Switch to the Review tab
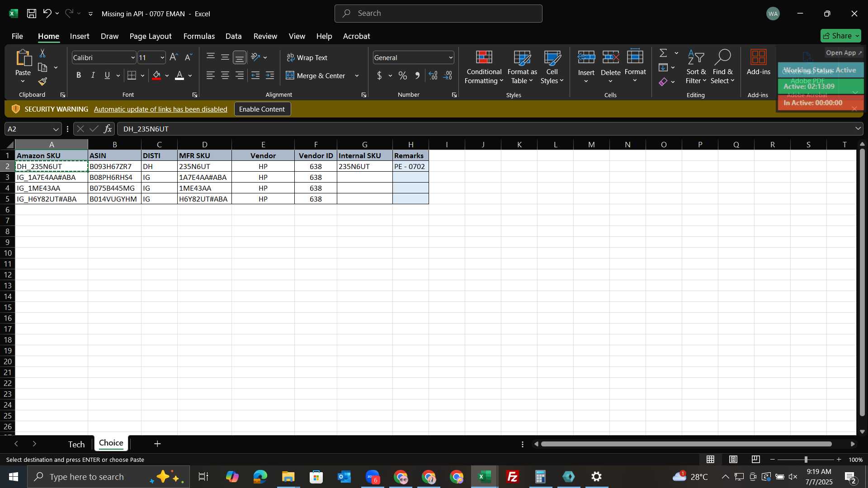Screen dimensions: 868x488 coord(265,36)
